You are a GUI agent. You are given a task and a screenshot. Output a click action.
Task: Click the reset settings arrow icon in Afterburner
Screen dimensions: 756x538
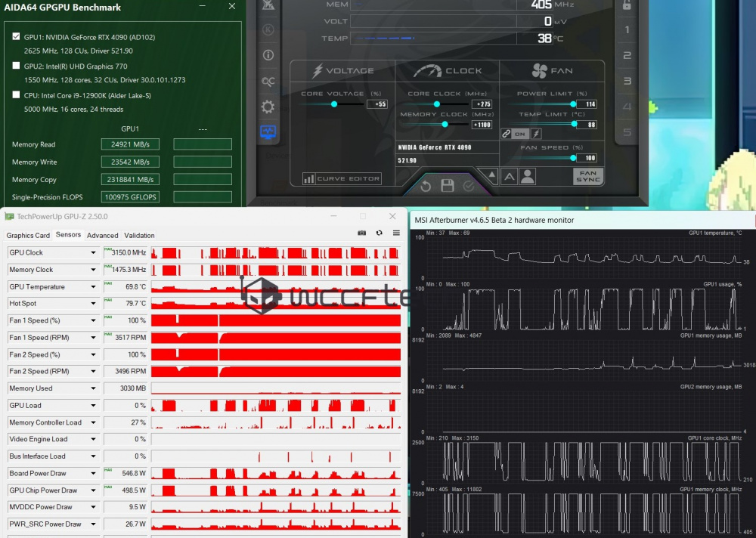[x=425, y=186]
